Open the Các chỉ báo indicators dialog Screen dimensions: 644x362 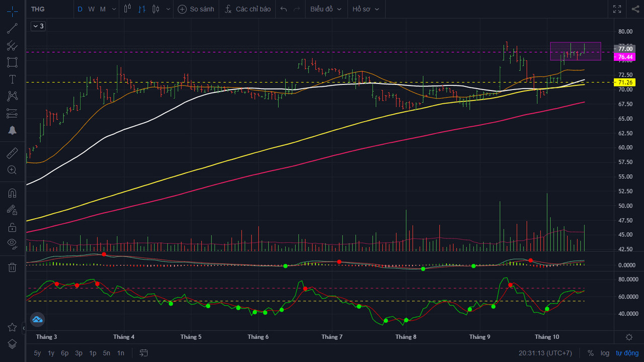pos(248,9)
